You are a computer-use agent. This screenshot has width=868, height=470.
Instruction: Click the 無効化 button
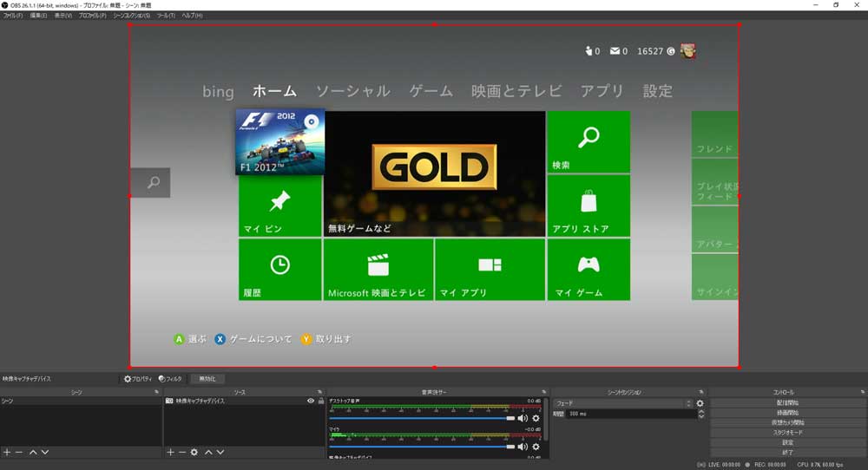[207, 379]
